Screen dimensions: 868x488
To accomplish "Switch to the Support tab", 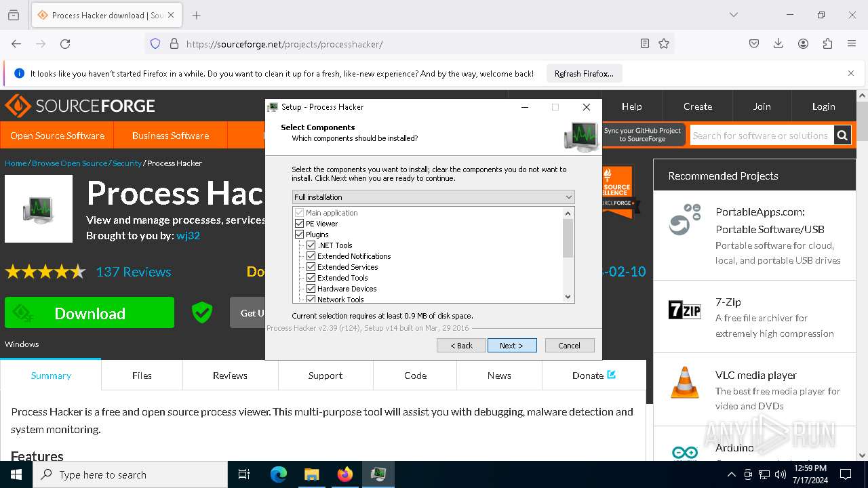I will coord(325,375).
